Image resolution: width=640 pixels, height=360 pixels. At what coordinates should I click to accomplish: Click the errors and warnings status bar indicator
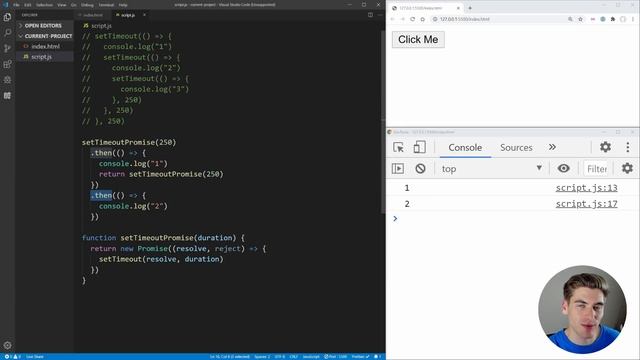point(12,357)
